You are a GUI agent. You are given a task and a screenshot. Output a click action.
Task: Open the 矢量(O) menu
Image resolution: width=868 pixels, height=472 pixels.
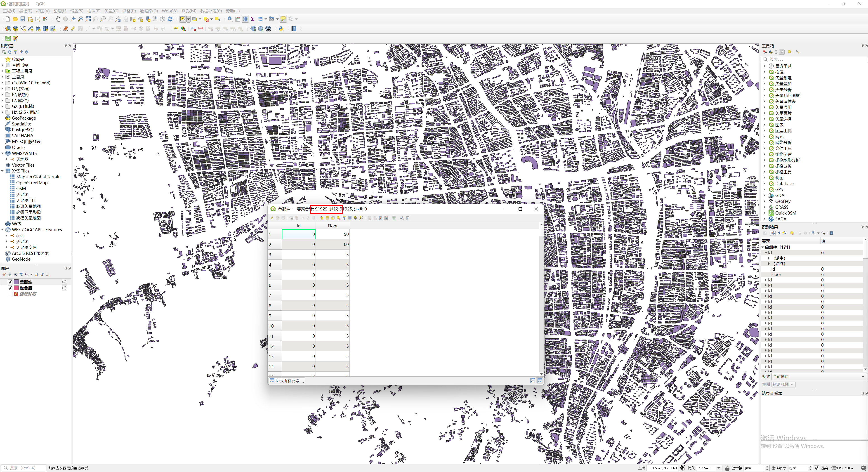tap(111, 11)
